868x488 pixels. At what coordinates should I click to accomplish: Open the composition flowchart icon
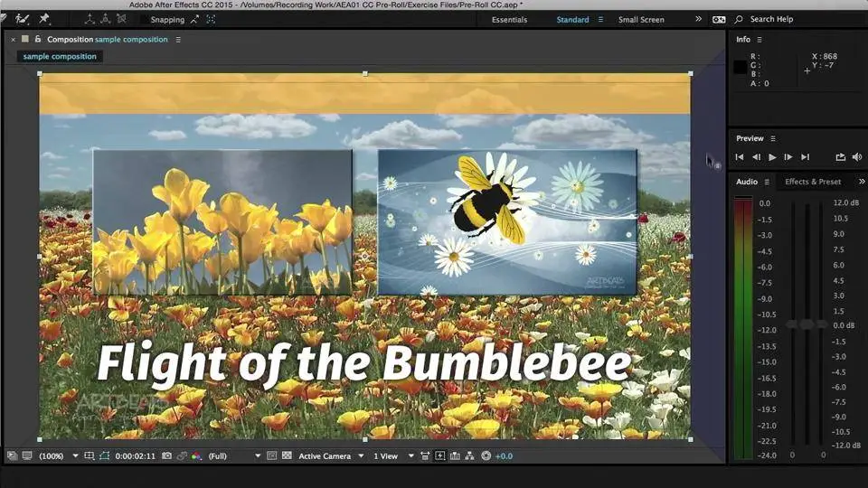470,456
